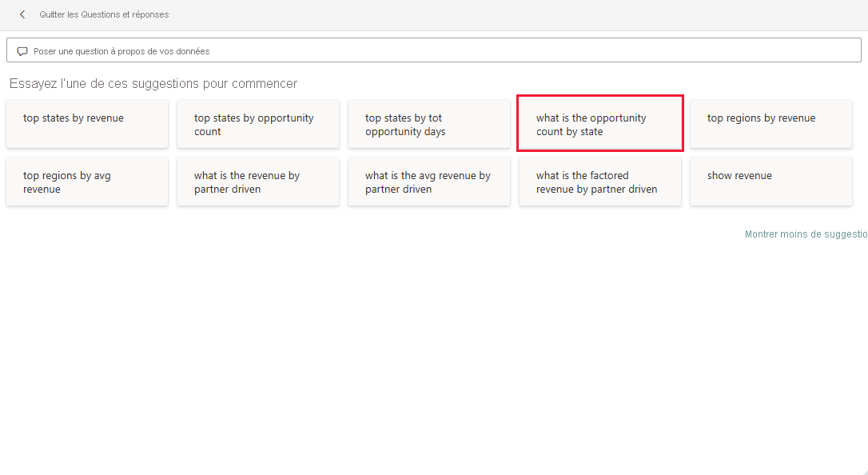
Task: Select top regions by avg revenue card
Action: 87,182
